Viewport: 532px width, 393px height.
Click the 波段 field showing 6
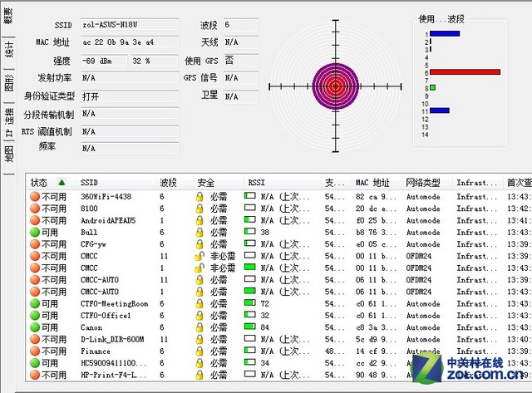pos(241,25)
